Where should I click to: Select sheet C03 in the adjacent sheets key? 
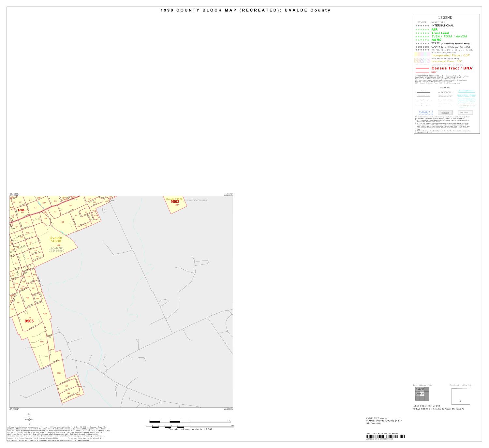[417, 394]
